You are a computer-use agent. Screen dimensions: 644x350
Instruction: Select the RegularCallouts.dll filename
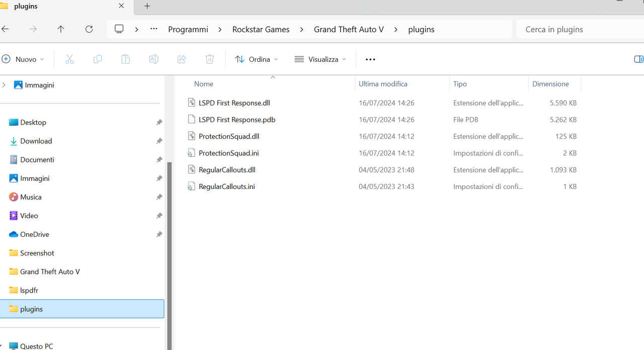pyautogui.click(x=227, y=169)
